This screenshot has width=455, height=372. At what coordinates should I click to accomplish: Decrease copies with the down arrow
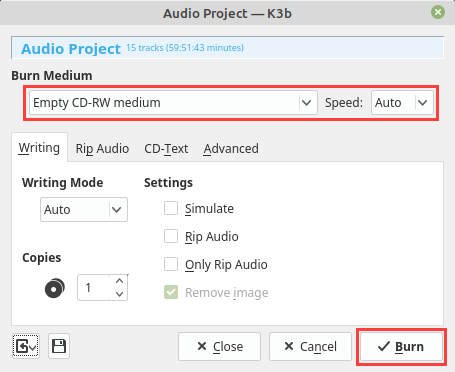pyautogui.click(x=119, y=294)
